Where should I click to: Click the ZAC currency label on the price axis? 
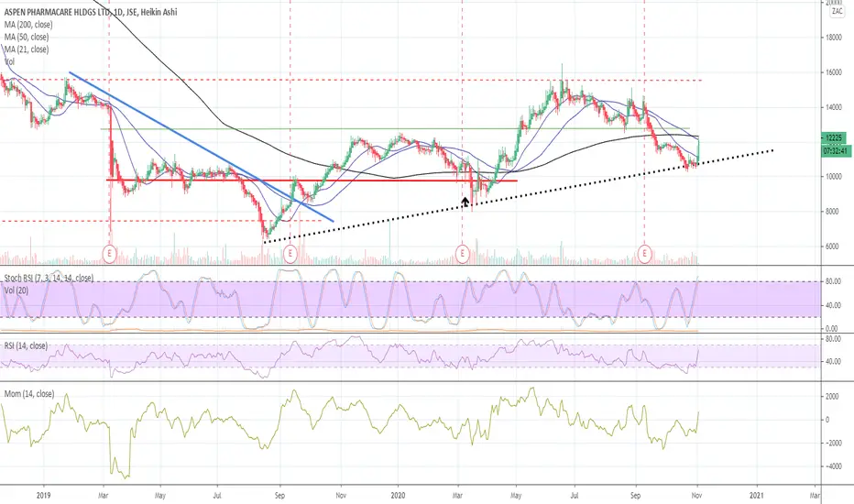point(838,12)
